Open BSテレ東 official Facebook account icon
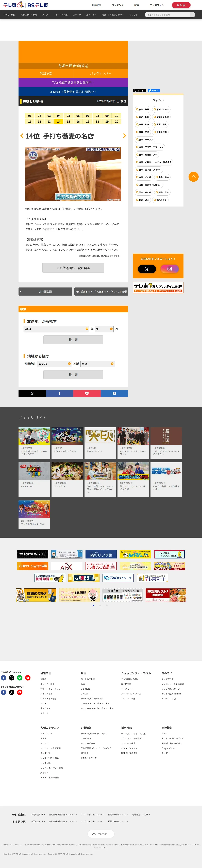Image resolution: width=202 pixels, height=868 pixels. 3,692
